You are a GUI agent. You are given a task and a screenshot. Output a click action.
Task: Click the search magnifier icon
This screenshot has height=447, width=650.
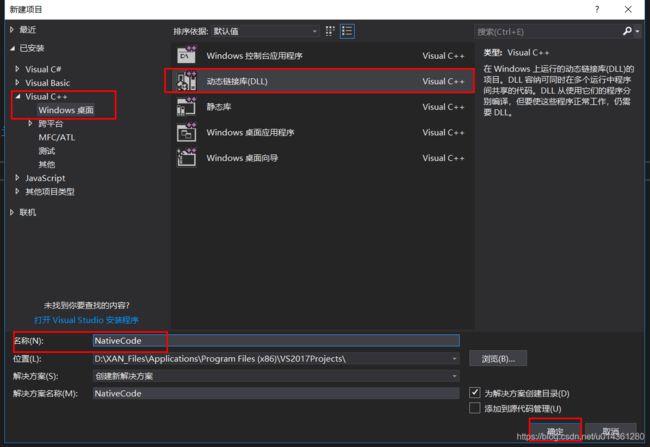(627, 31)
